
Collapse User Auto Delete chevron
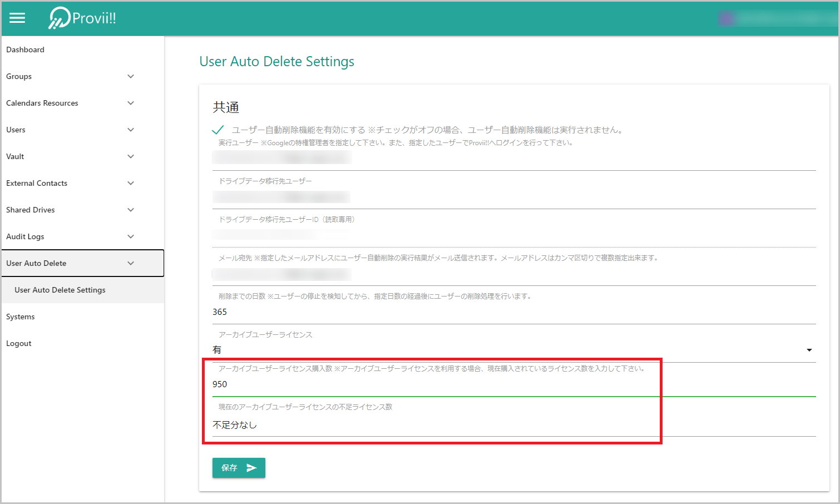point(131,263)
